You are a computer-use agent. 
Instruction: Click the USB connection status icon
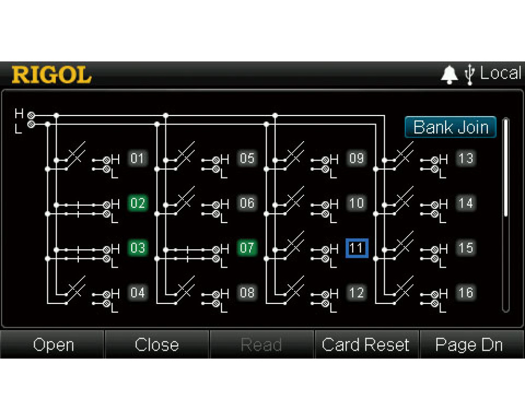(x=469, y=75)
